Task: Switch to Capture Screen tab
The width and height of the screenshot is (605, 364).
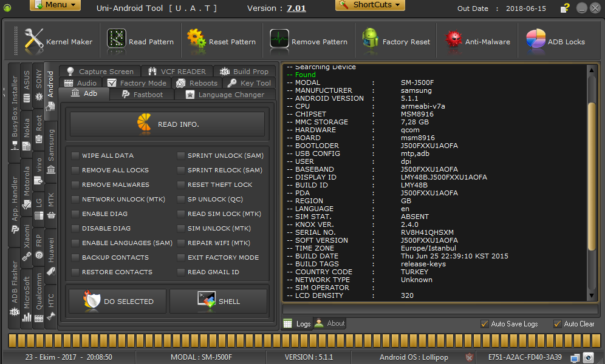Action: click(100, 71)
